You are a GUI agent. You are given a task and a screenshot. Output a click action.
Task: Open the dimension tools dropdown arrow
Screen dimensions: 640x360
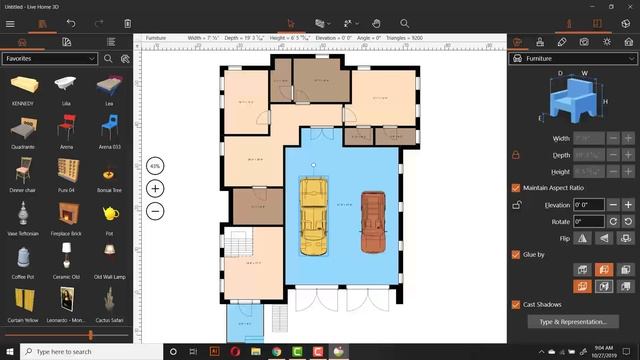point(357,24)
